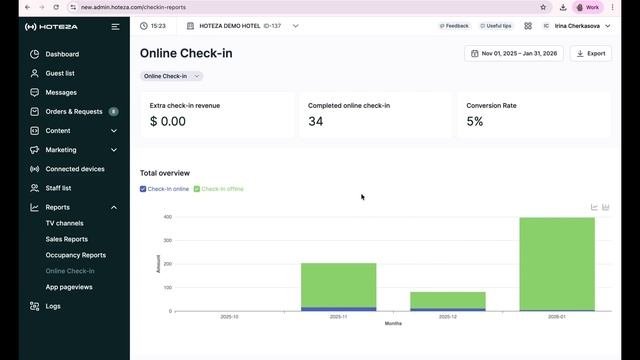The width and height of the screenshot is (640, 360).
Task: Click the calendar icon in date range
Action: [474, 53]
